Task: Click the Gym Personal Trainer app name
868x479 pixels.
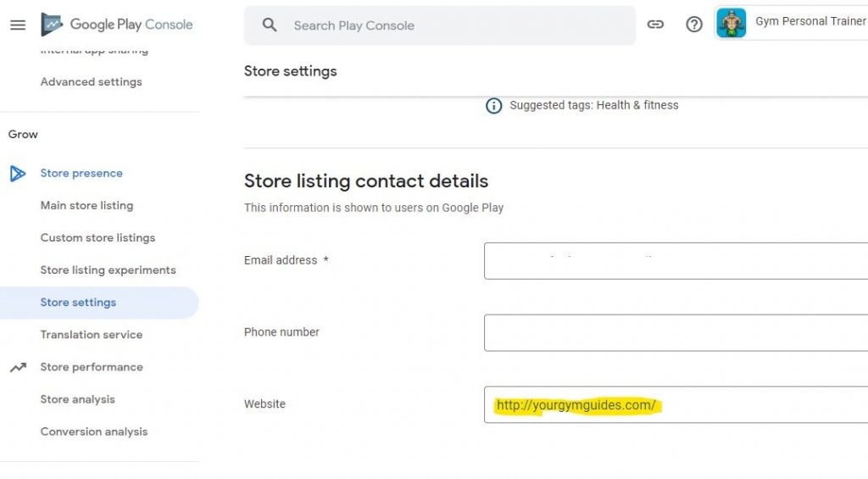Action: pos(810,21)
